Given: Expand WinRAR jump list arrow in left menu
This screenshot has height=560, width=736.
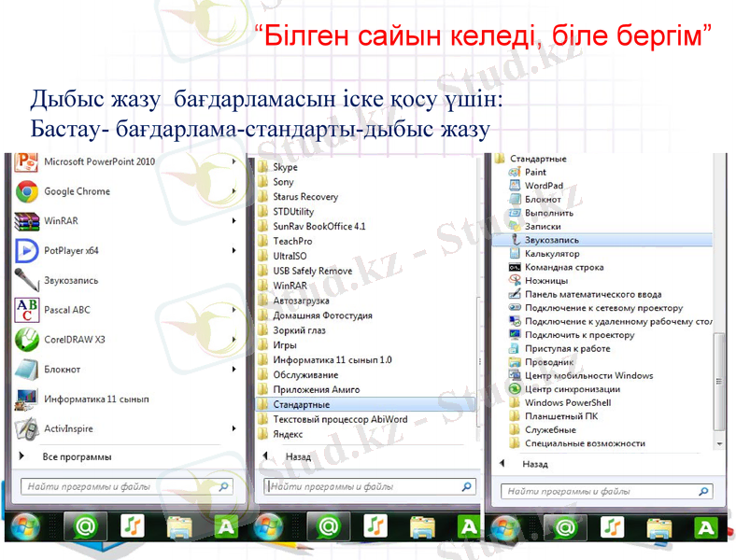Looking at the screenshot, I should point(234,221).
